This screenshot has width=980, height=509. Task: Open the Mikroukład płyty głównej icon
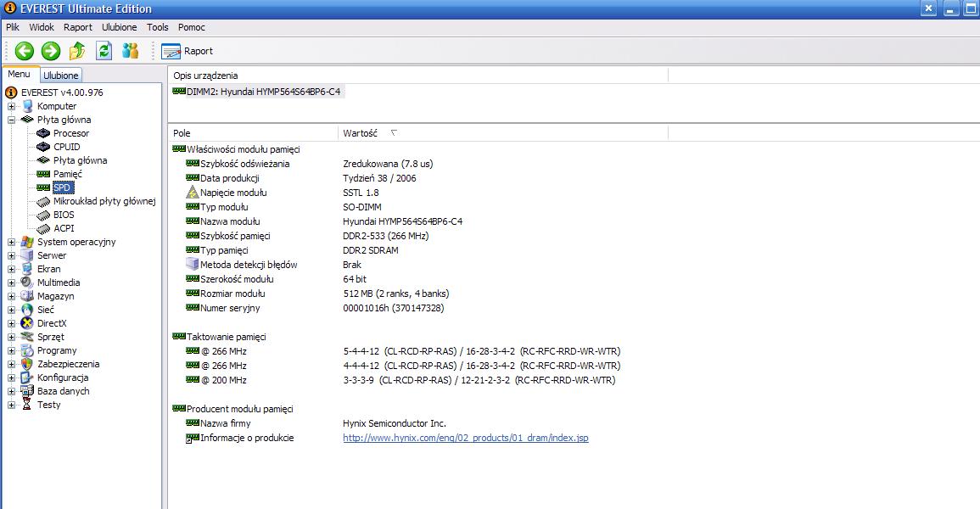click(43, 201)
